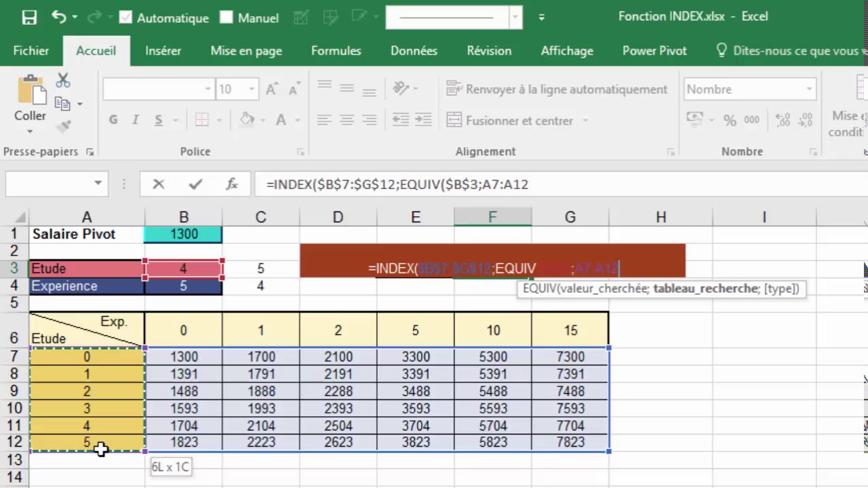Increase the cell indent
Viewport: 868px width, 488px height.
tap(424, 120)
